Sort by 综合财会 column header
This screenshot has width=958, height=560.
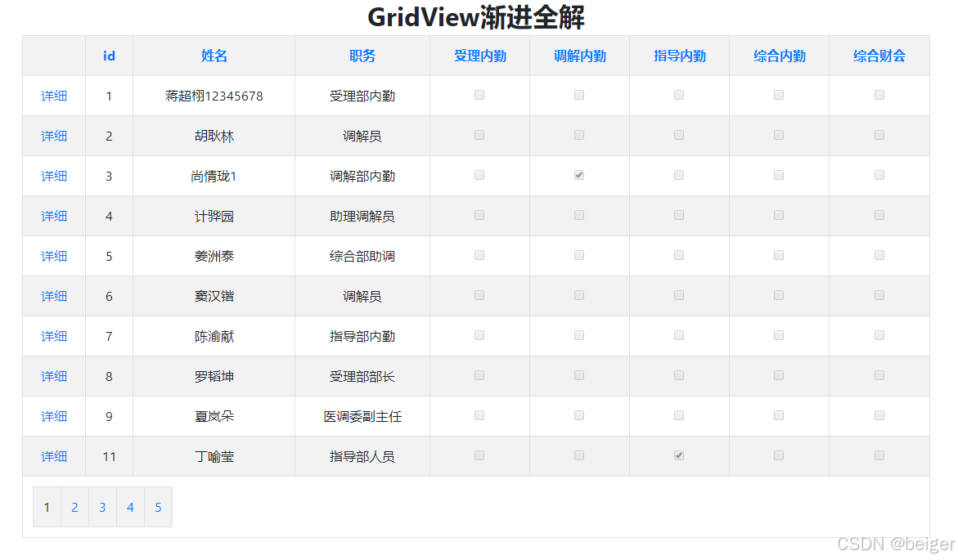[879, 56]
